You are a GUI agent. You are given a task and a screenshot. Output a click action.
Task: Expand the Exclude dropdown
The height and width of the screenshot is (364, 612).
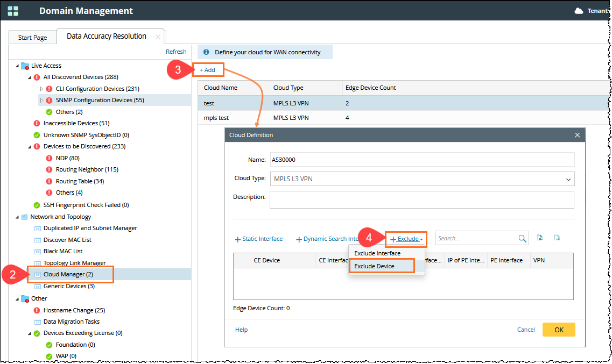click(x=406, y=239)
